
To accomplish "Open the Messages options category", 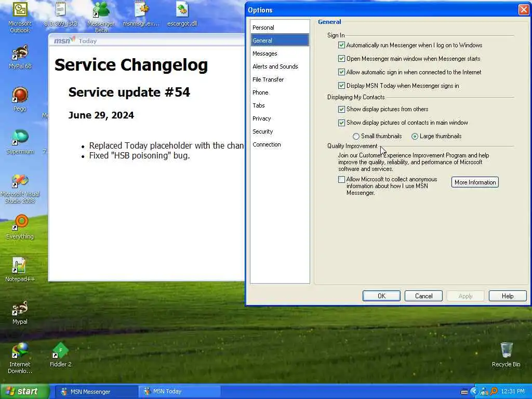I will coord(280,54).
